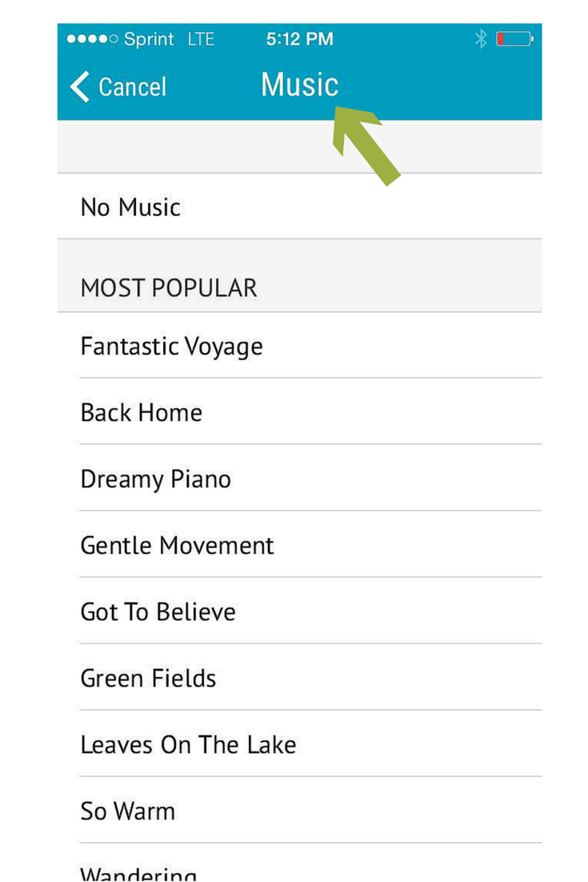Choose Leaves On The Lake track
Screen dimensions: 588x882
(300, 744)
